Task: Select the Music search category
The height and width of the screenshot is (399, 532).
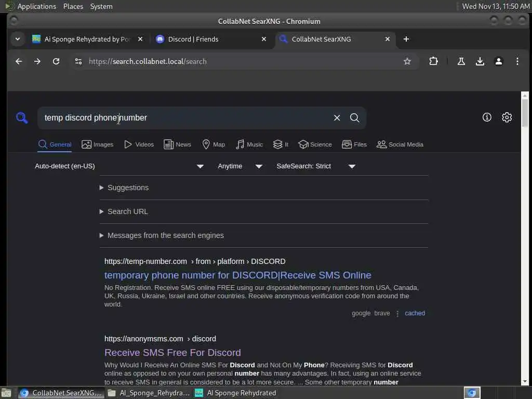Action: pos(249,144)
